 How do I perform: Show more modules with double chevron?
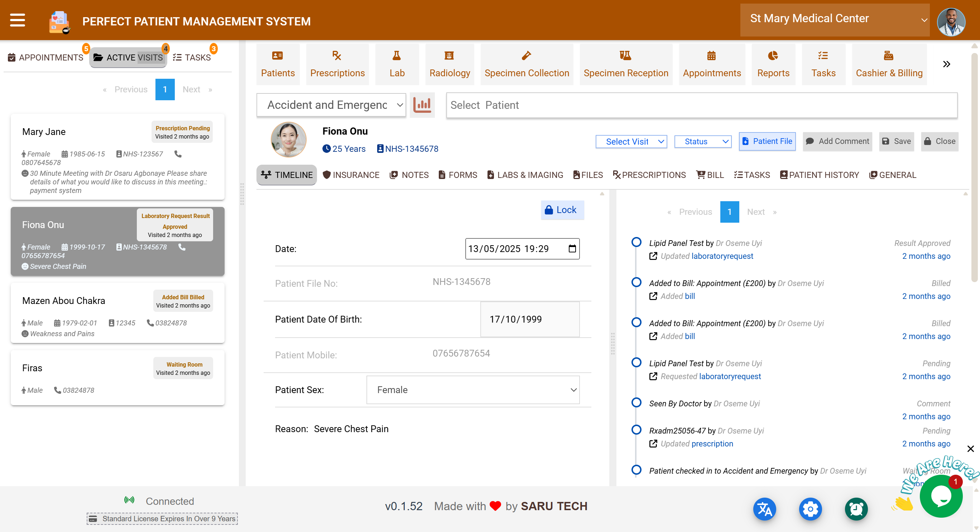point(947,64)
